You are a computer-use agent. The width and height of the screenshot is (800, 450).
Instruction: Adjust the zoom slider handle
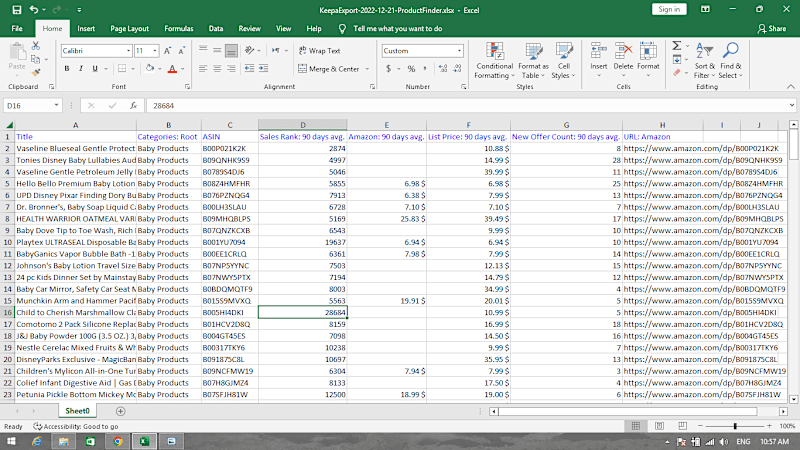735,426
